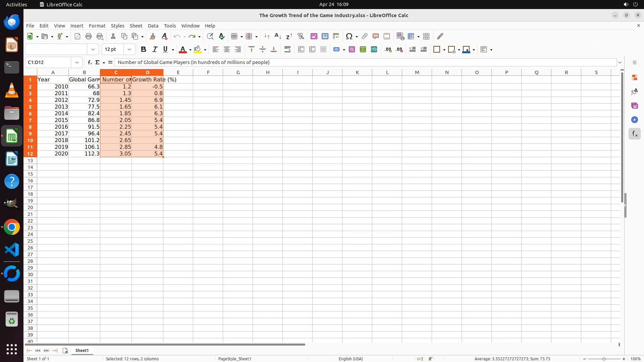Click the Insert Special Character icon

coord(349,36)
